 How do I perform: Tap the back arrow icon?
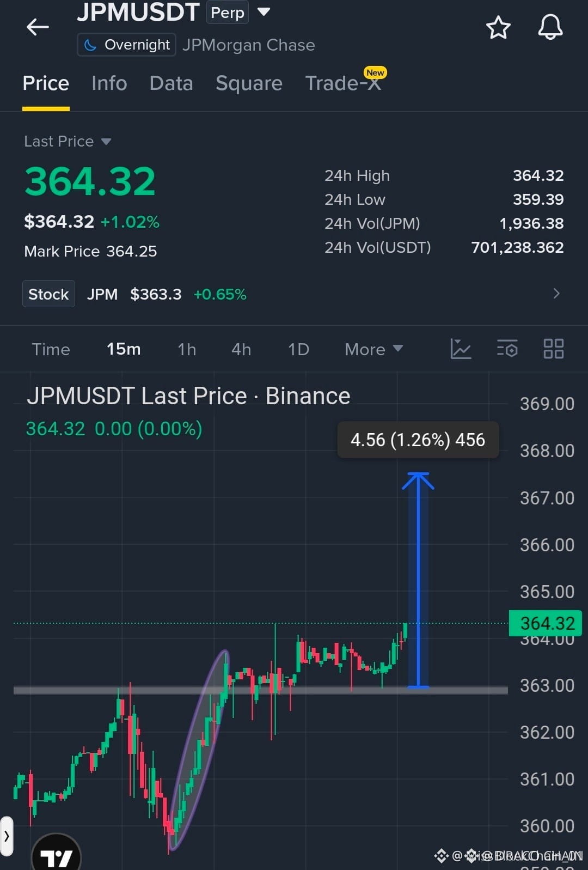click(x=38, y=27)
